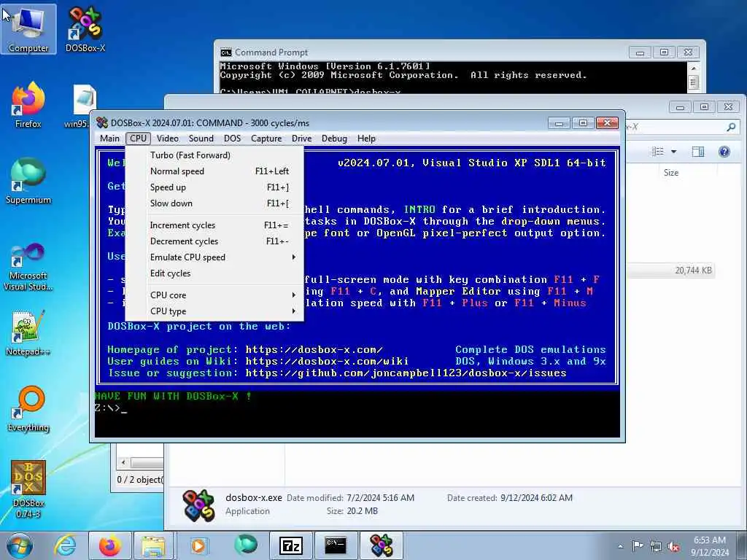
Task: Switch to DOSBox-X taskbar button
Action: [381, 545]
